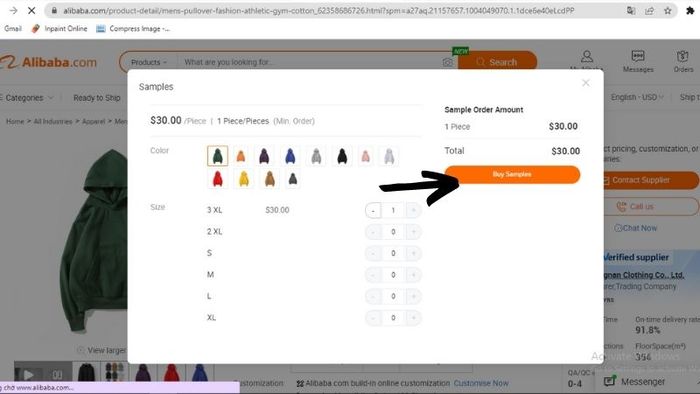Expand the Categories menu

pyautogui.click(x=27, y=98)
